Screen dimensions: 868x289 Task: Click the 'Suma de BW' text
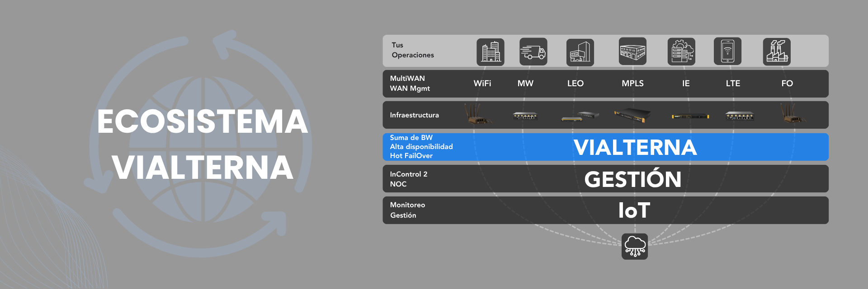point(411,138)
